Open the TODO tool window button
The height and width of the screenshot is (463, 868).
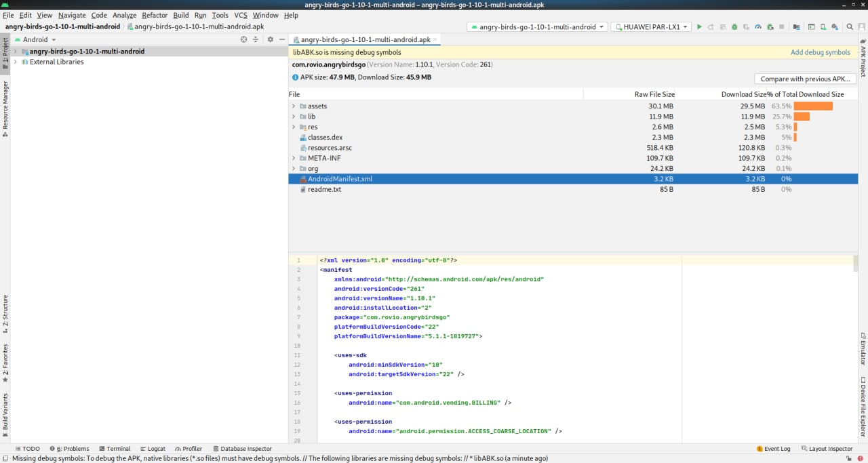27,449
